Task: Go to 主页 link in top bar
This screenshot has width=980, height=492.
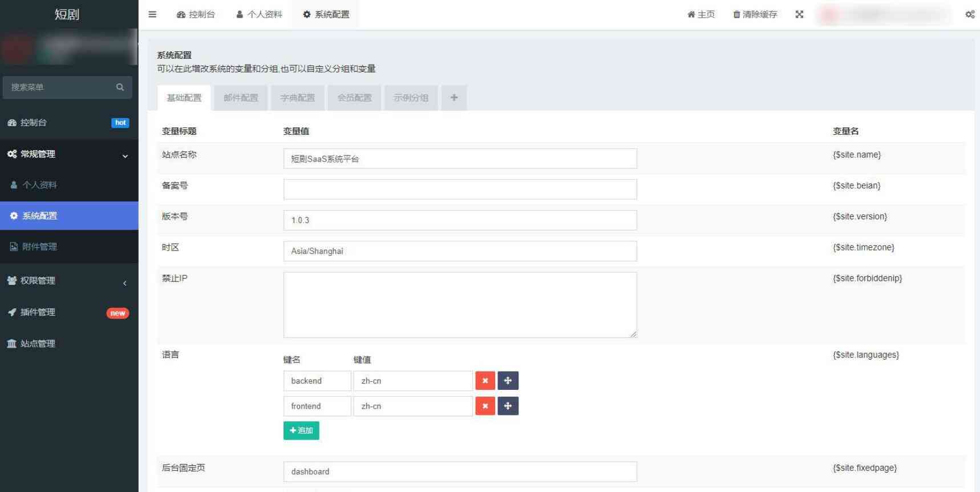Action: pos(701,14)
